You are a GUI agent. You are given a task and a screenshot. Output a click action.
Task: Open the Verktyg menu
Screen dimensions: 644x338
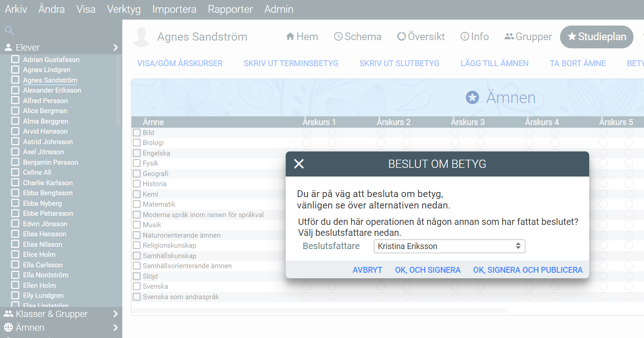[124, 9]
